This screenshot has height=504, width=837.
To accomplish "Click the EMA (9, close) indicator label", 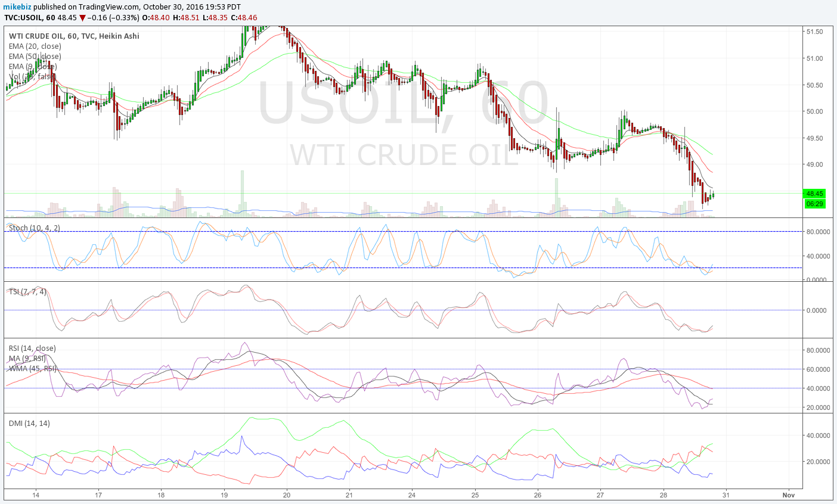I will pos(33,66).
